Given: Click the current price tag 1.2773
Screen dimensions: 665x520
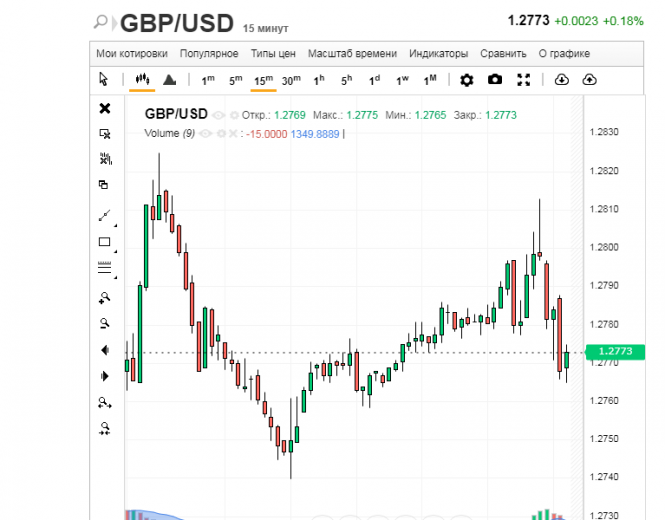Looking at the screenshot, I should coord(615,352).
